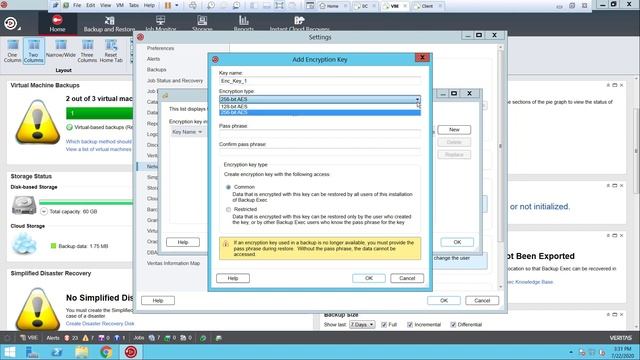Open VMware VM menu
Screen dimensions: 640x360
point(120,6)
